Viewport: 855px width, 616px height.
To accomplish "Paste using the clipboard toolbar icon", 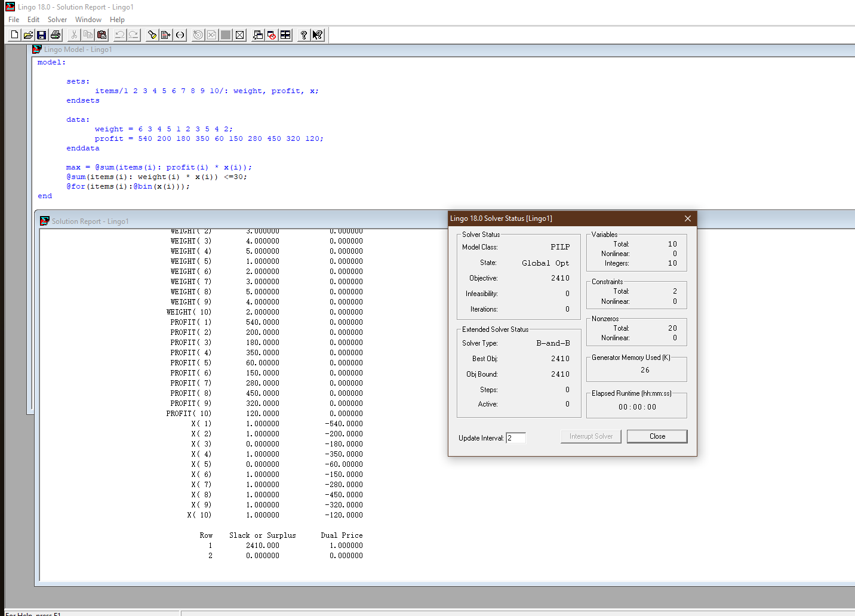I will [x=102, y=35].
